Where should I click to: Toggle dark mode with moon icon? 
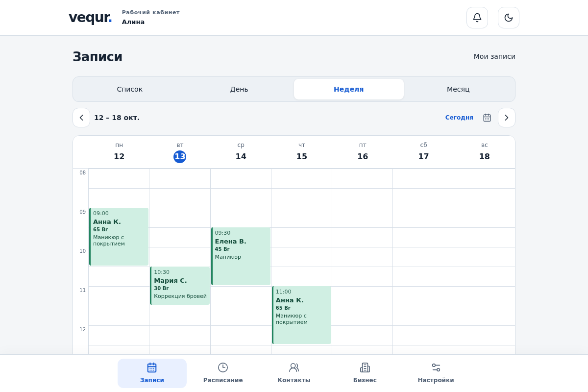coord(509,18)
